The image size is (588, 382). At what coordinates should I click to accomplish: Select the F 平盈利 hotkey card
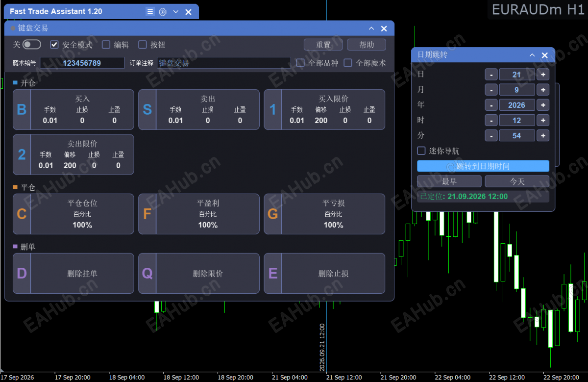pyautogui.click(x=199, y=214)
